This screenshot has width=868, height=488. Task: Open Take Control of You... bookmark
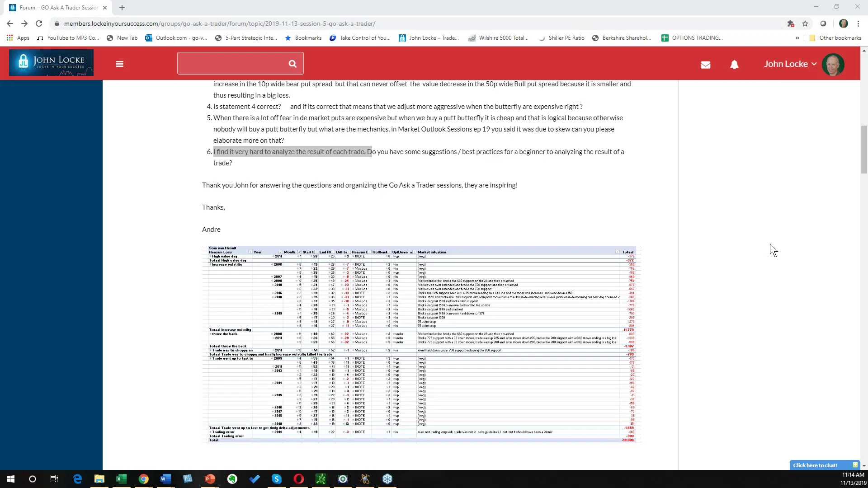[360, 38]
